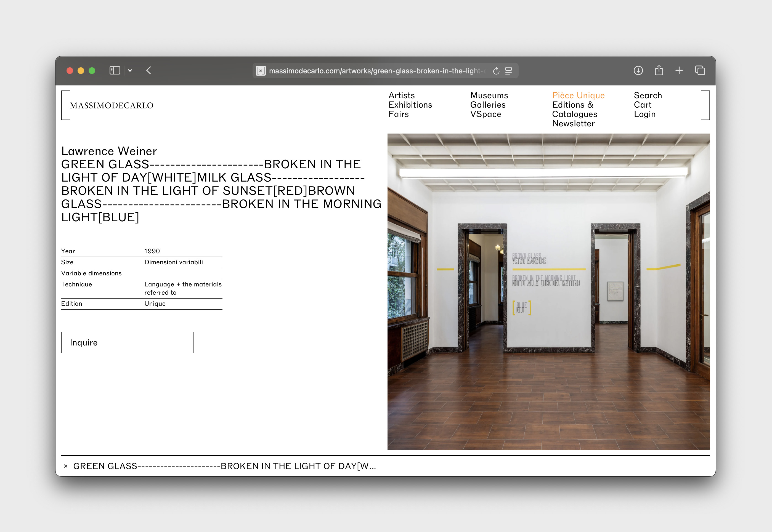The image size is (772, 532).
Task: Open the tab group dropdown chevron
Action: click(x=130, y=71)
